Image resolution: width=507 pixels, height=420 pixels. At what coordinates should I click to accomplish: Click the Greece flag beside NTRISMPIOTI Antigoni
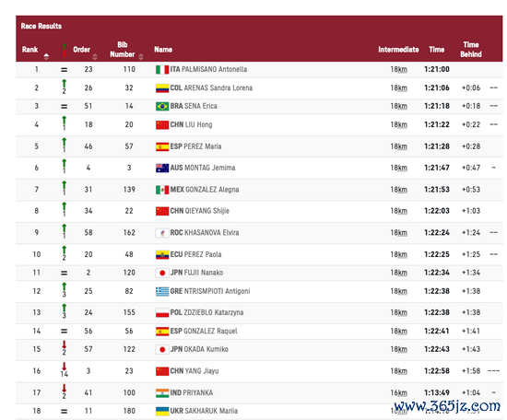tap(162, 291)
